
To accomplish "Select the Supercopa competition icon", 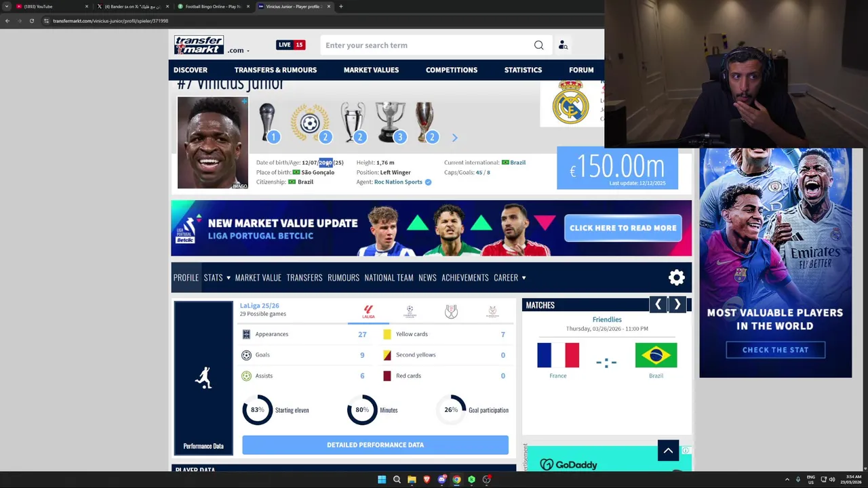I will (492, 312).
